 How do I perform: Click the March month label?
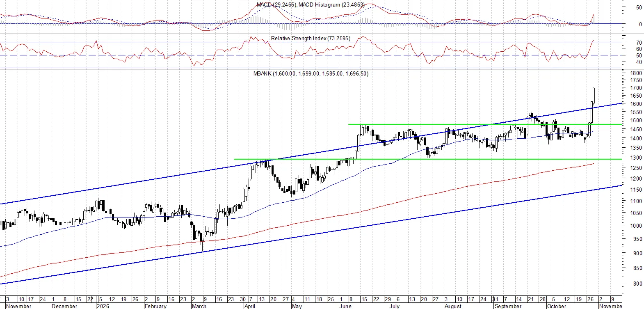(x=199, y=306)
